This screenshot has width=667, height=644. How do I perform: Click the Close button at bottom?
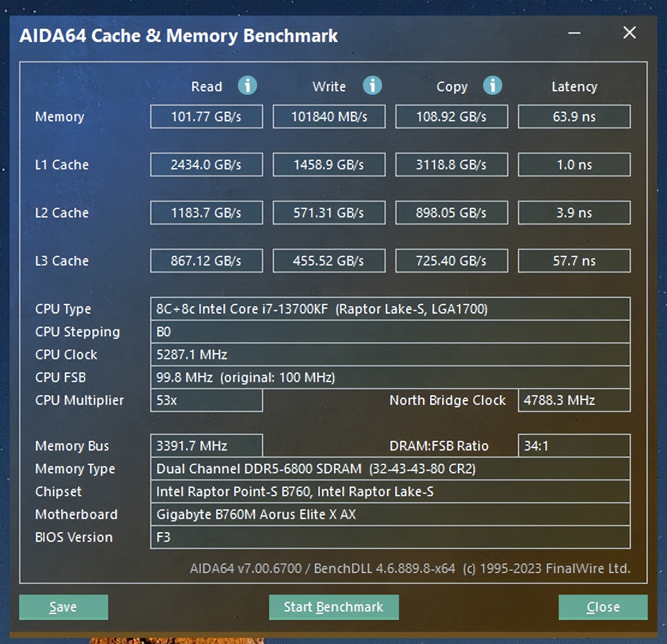click(603, 607)
